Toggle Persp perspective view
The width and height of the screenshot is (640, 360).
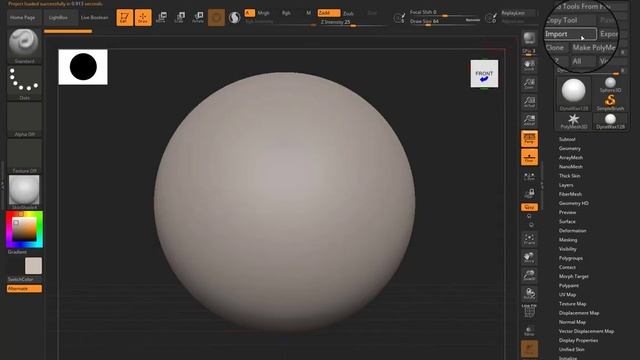pos(529,139)
